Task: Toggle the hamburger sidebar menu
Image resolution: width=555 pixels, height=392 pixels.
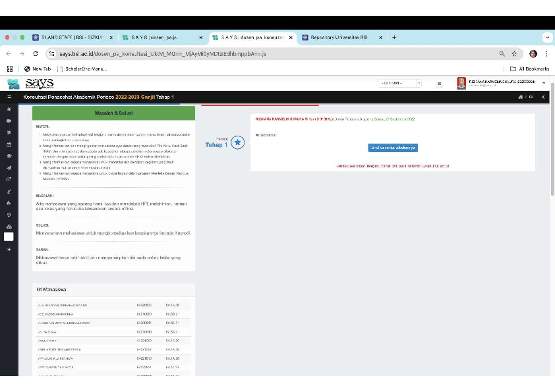Action: [9, 97]
